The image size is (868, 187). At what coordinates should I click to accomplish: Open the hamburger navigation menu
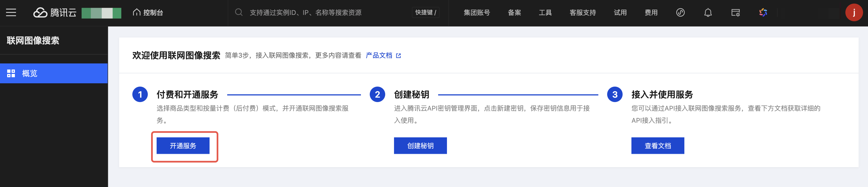(11, 13)
